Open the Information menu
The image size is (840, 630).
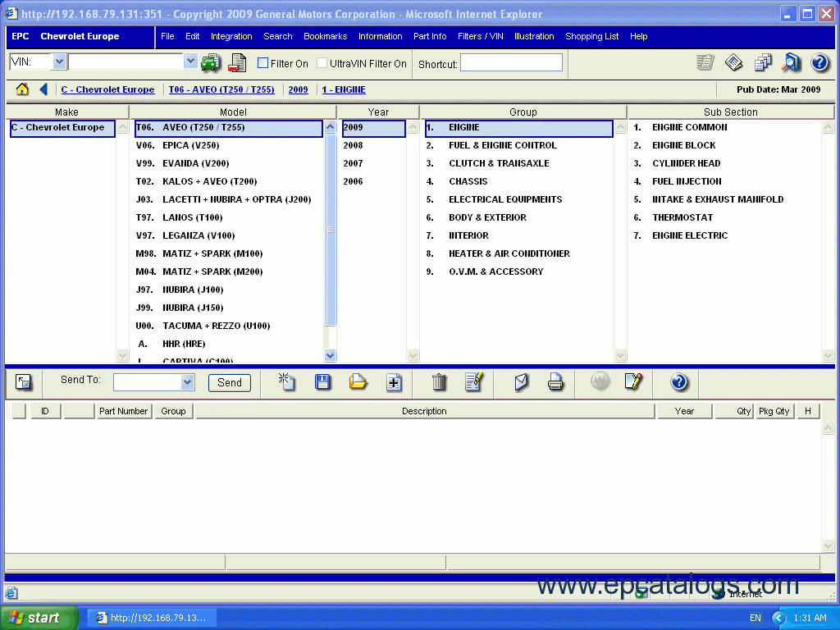pyautogui.click(x=381, y=36)
